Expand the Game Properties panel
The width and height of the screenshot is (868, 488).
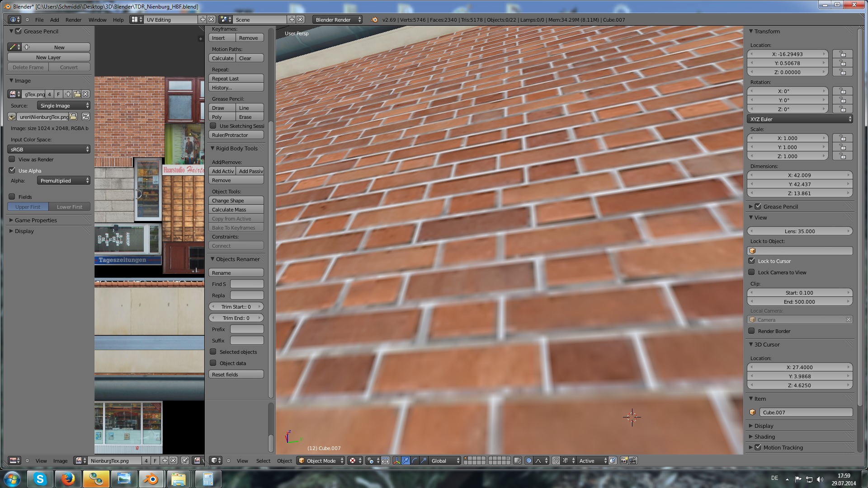35,220
